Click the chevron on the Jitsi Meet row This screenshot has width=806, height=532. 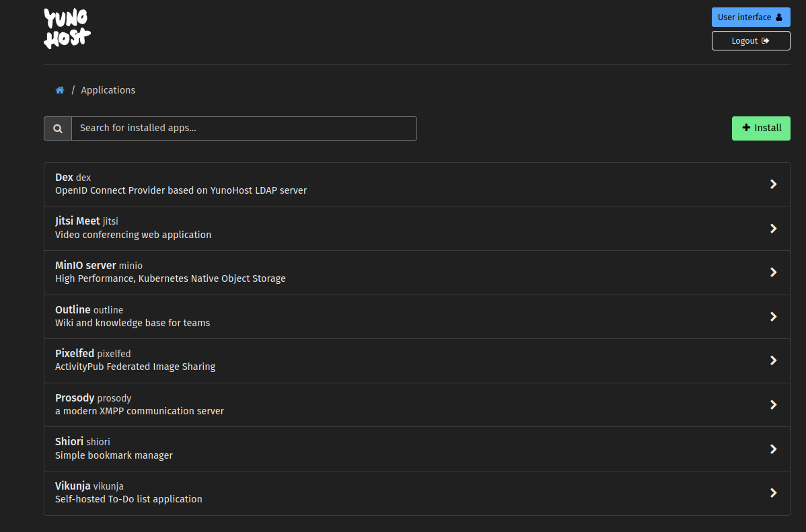tap(773, 228)
